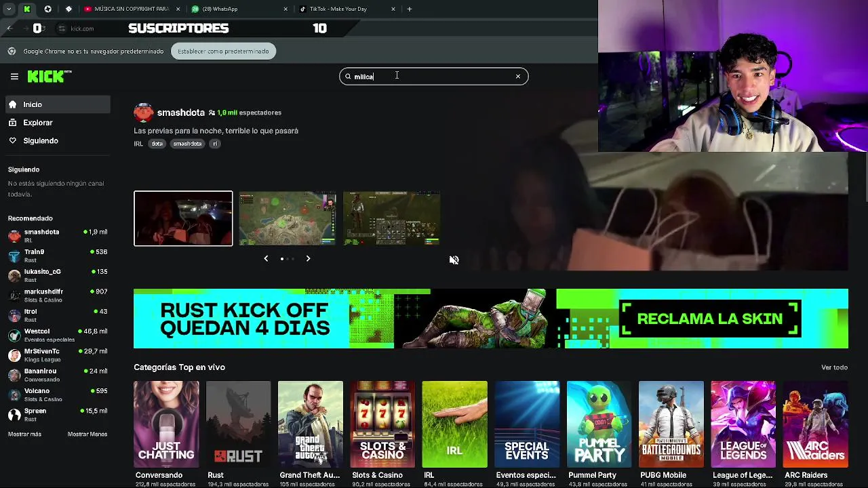Image resolution: width=868 pixels, height=488 pixels.
Task: Select first carousel thumbnail of car stream
Action: (x=183, y=218)
